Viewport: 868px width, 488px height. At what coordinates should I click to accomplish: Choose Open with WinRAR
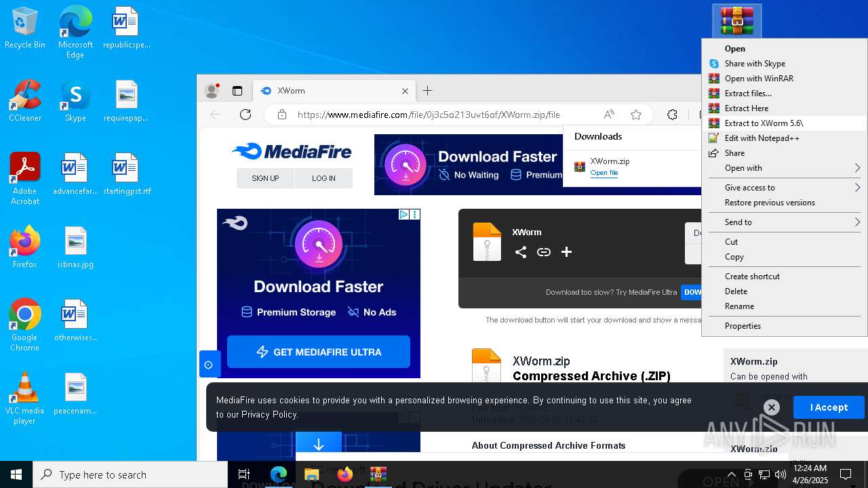point(785,79)
